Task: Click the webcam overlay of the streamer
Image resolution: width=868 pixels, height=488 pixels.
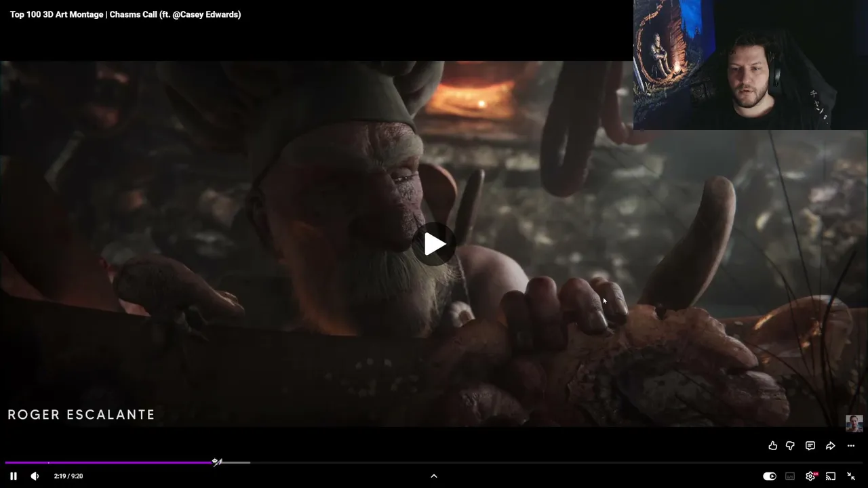Action: coord(751,64)
